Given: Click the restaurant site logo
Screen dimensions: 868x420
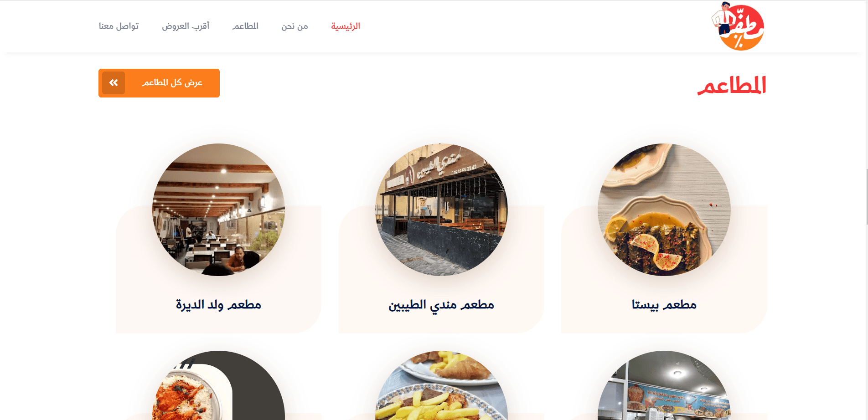Looking at the screenshot, I should coord(738,26).
